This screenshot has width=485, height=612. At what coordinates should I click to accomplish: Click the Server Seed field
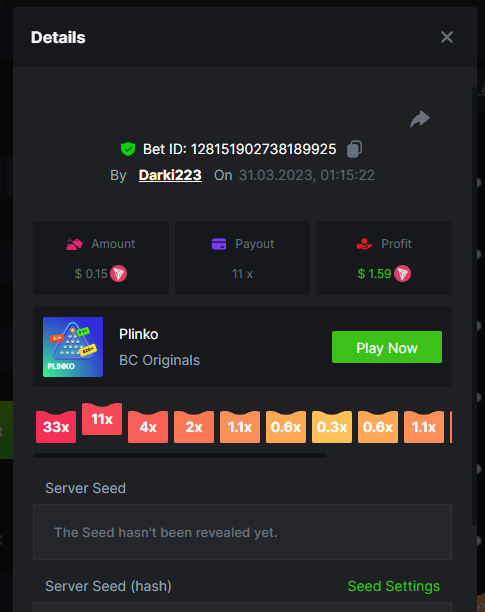(x=242, y=532)
